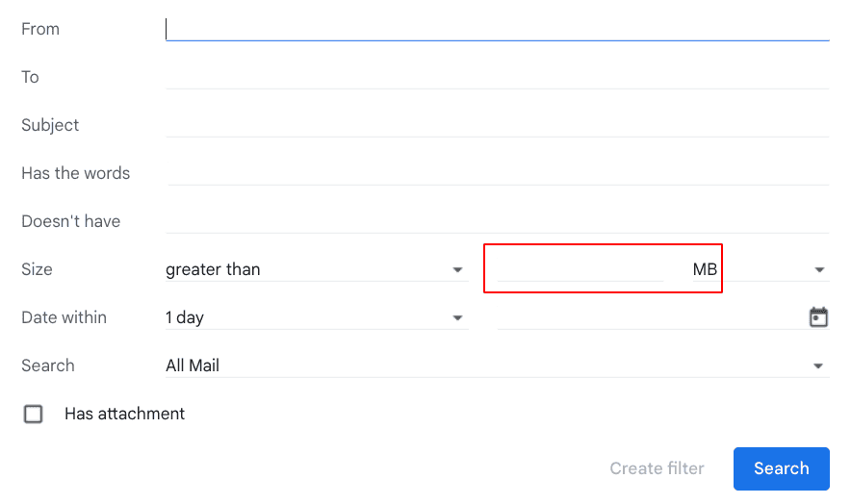Click the date input field
The width and height of the screenshot is (851, 504).
[652, 317]
